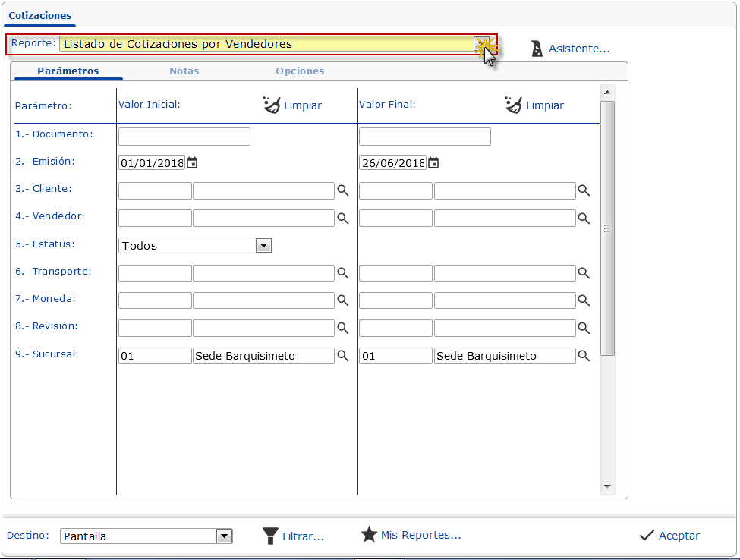
Task: Click search icon for initial Cliente
Action: (x=343, y=191)
